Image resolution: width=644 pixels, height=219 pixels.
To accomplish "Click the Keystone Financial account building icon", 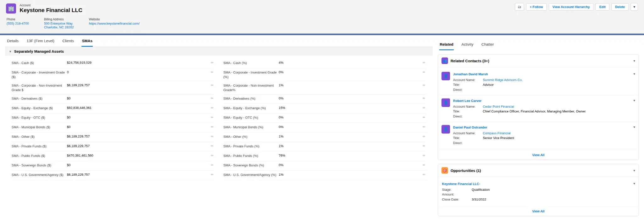I will (11, 8).
